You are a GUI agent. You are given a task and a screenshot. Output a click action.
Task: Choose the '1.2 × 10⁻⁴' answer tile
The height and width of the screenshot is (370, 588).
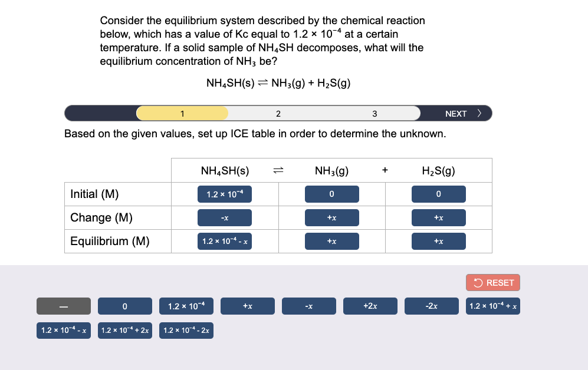pyautogui.click(x=186, y=306)
